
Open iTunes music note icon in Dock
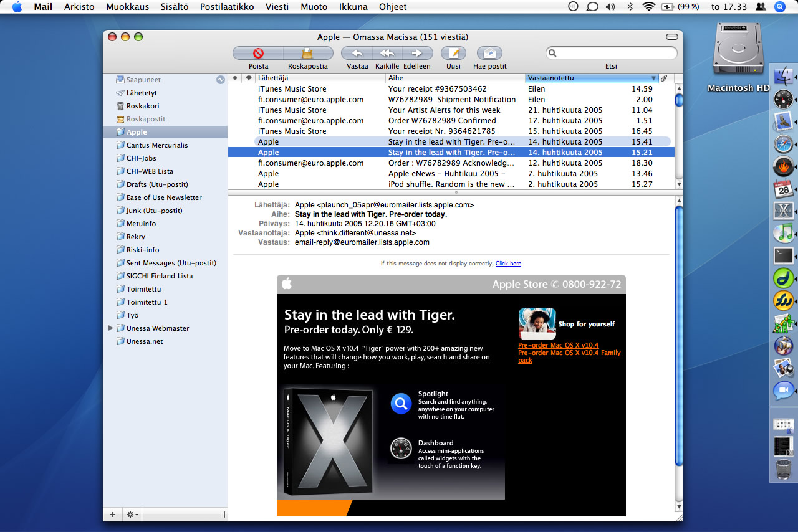(x=783, y=233)
